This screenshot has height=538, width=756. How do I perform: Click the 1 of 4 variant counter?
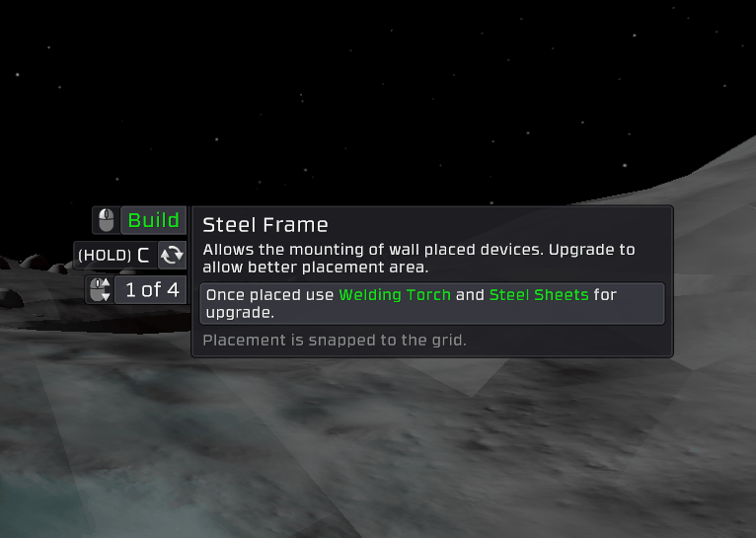pyautogui.click(x=151, y=289)
